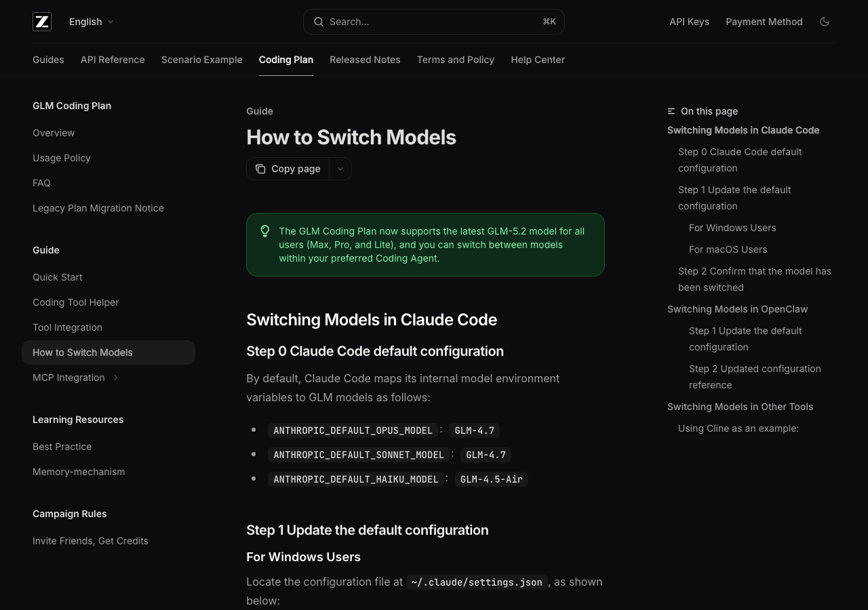868x610 pixels.
Task: Click the ANTHROPIC_DEFAULT_HAIKU_MODEL code label
Action: [x=356, y=479]
